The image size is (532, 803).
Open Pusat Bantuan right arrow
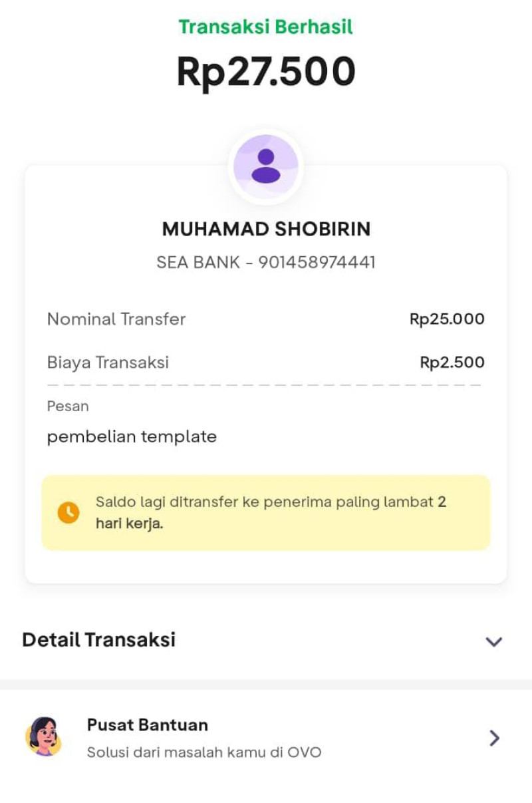[494, 738]
